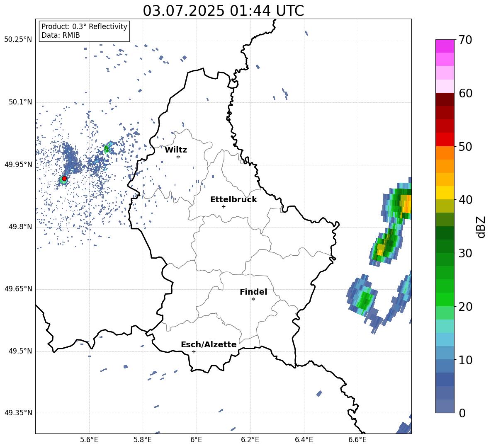
Task: Click the 49.65°N latitude label
Action: [x=18, y=289]
